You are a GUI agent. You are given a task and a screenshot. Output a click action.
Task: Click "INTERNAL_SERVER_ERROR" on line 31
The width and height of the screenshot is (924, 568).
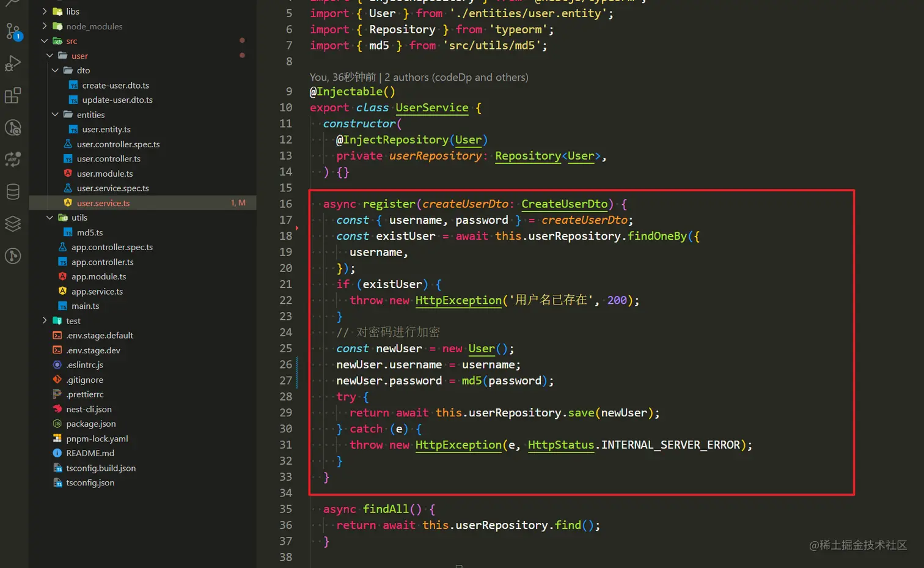(670, 444)
